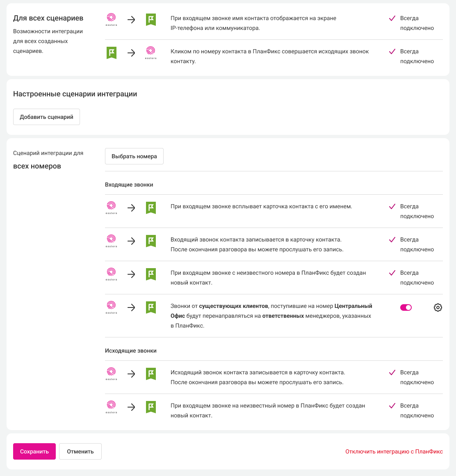
Task: Cancel with the Отменить button
Action: (80, 451)
